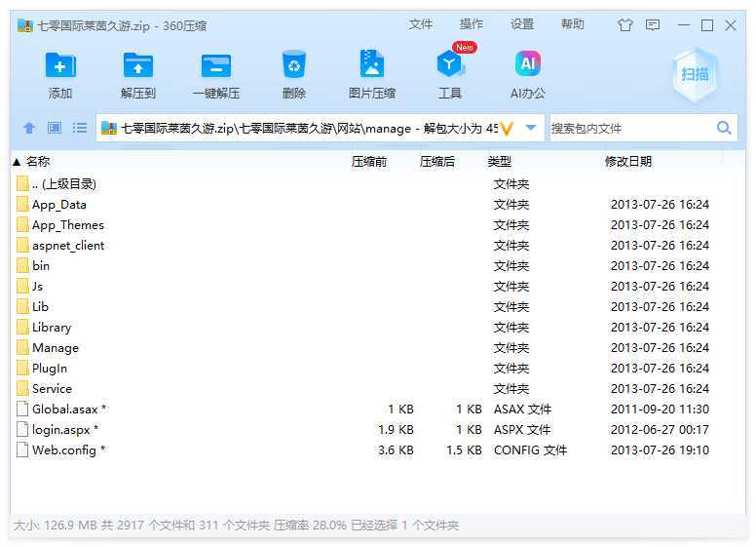Open the 文件 (File) menu
The width and height of the screenshot is (756, 547).
tap(421, 24)
